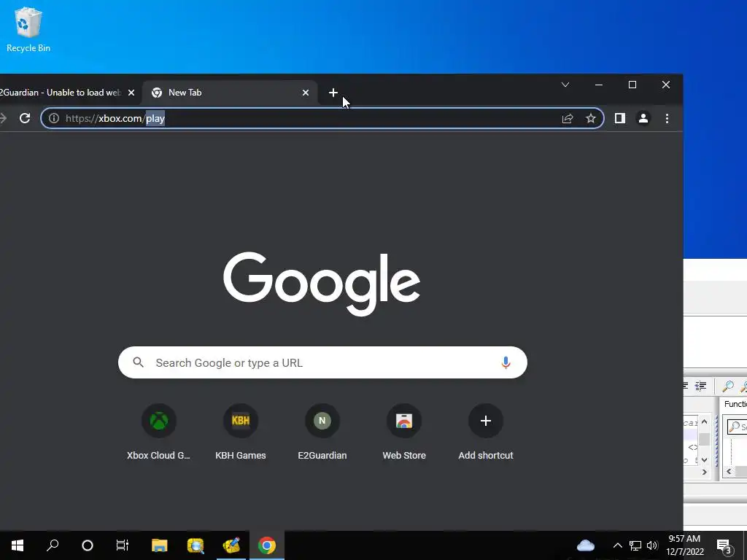Start voice search with the microphone icon
This screenshot has width=747, height=560.
coord(506,362)
